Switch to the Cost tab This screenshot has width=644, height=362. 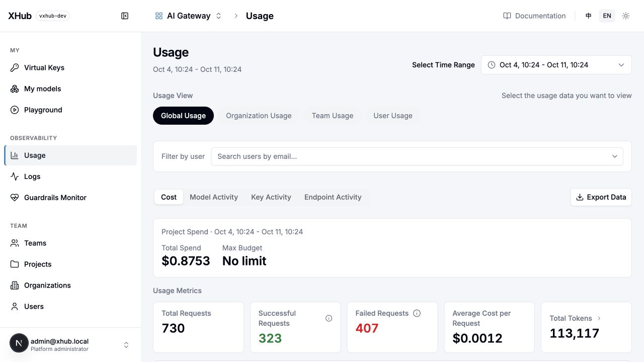pyautogui.click(x=169, y=197)
